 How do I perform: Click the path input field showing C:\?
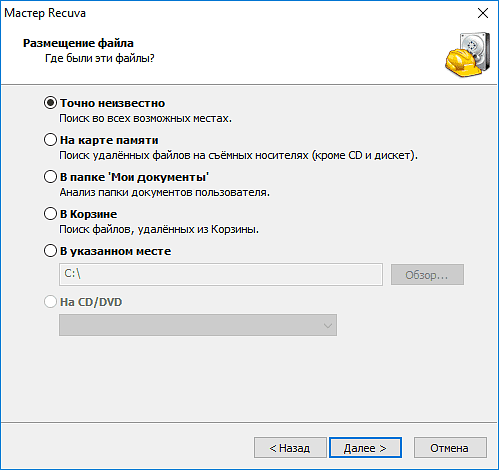pyautogui.click(x=221, y=274)
